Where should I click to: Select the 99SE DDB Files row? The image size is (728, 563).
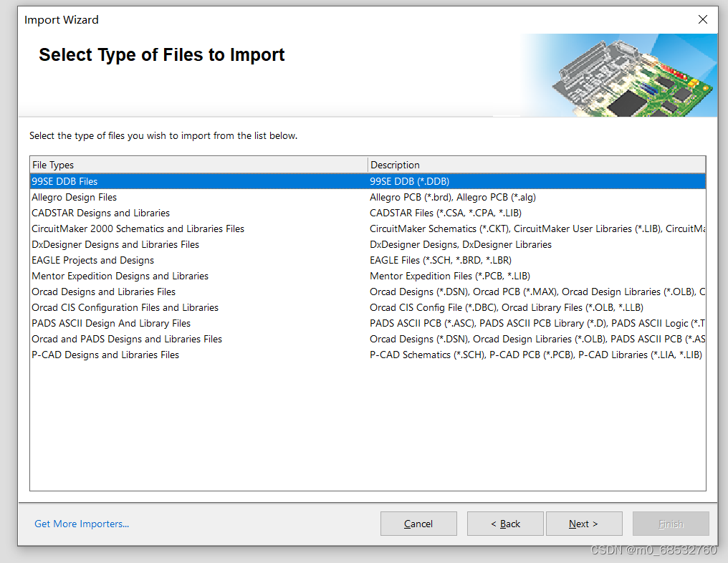coord(368,181)
